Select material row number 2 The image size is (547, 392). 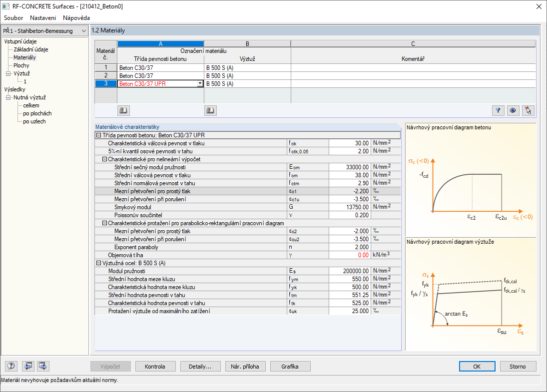pyautogui.click(x=106, y=76)
